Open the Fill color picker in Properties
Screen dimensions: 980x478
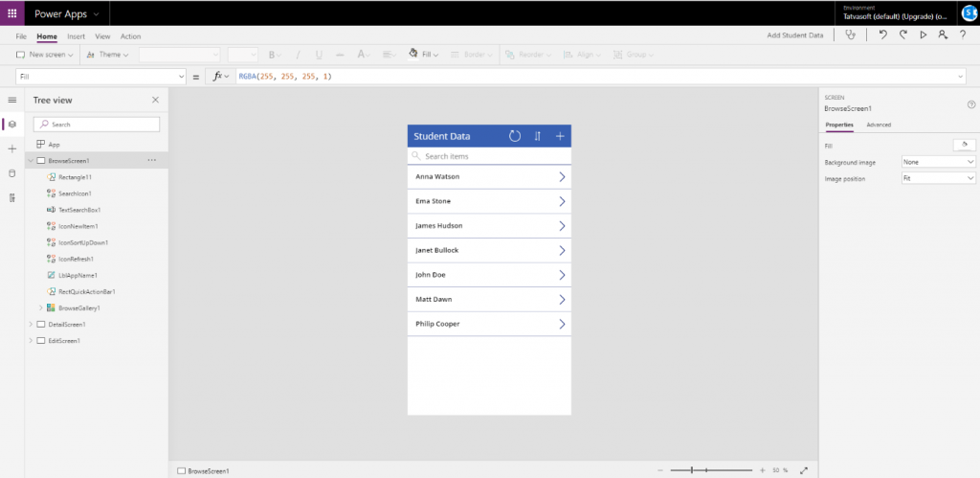964,146
